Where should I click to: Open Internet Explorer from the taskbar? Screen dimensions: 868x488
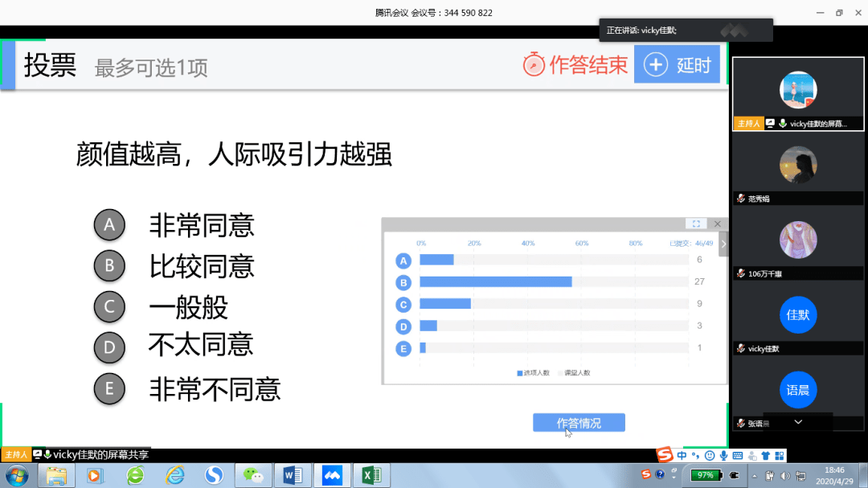174,475
